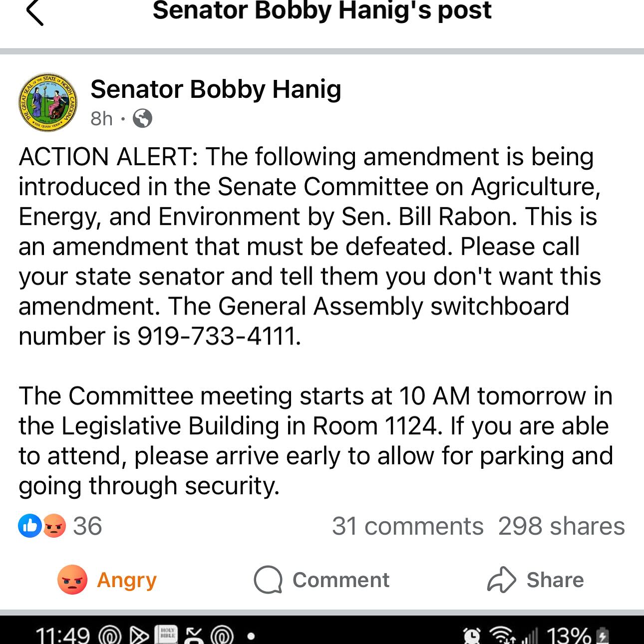Open Senator Bobby Hanig's profile picture
Image resolution: width=644 pixels, height=644 pixels.
[48, 103]
